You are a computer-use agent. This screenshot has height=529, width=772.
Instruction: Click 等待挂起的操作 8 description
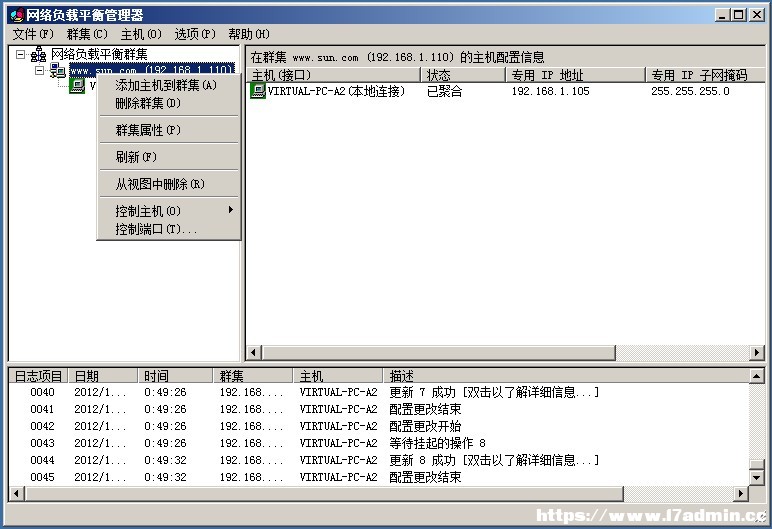(x=437, y=443)
